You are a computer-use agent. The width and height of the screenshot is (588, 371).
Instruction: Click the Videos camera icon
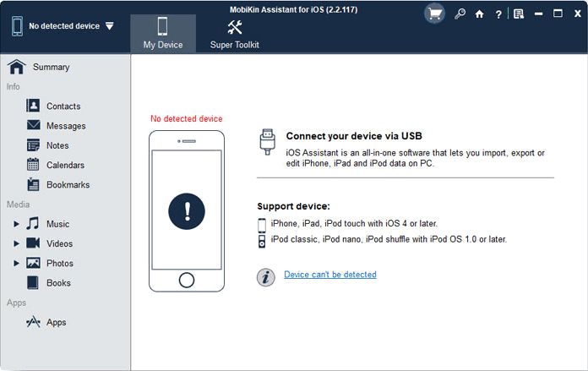(x=33, y=243)
